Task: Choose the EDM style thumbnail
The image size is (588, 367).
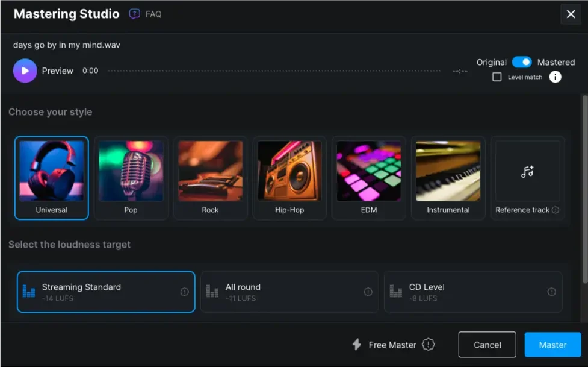Action: [x=368, y=177]
